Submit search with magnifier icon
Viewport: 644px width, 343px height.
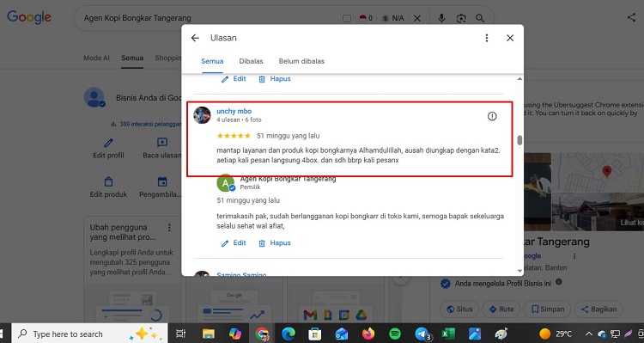pos(480,18)
